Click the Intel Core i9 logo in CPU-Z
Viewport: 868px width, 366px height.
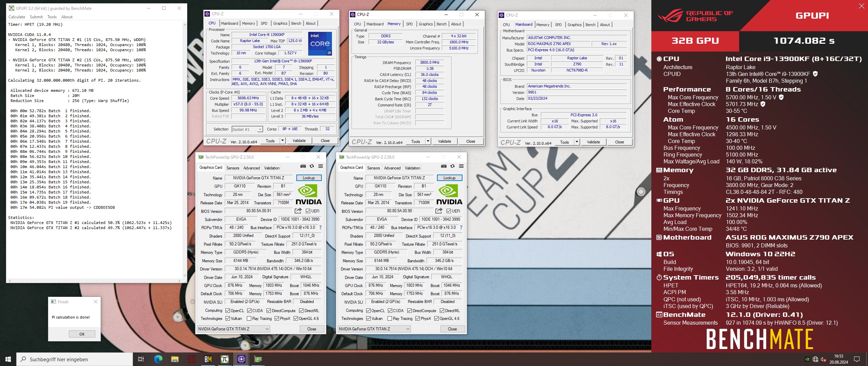point(320,44)
